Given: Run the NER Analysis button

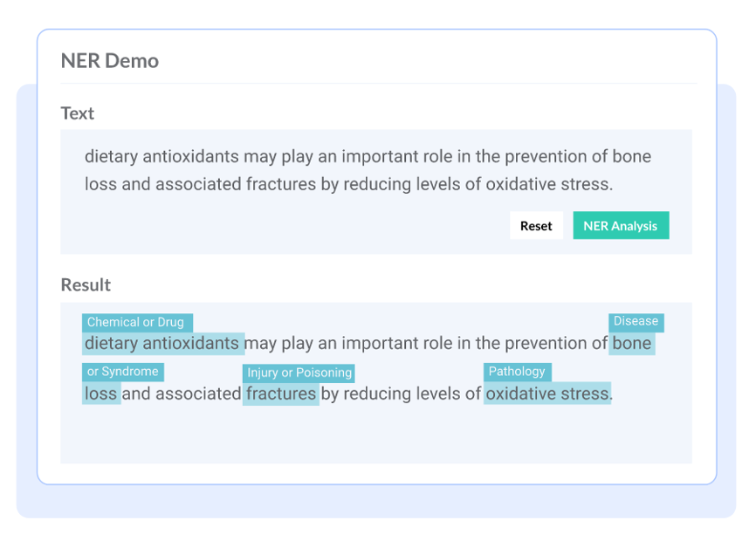Looking at the screenshot, I should pyautogui.click(x=621, y=226).
